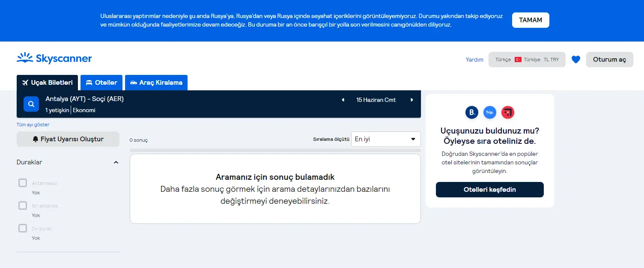Click 1 yetişkin passenger text

pyautogui.click(x=57, y=110)
